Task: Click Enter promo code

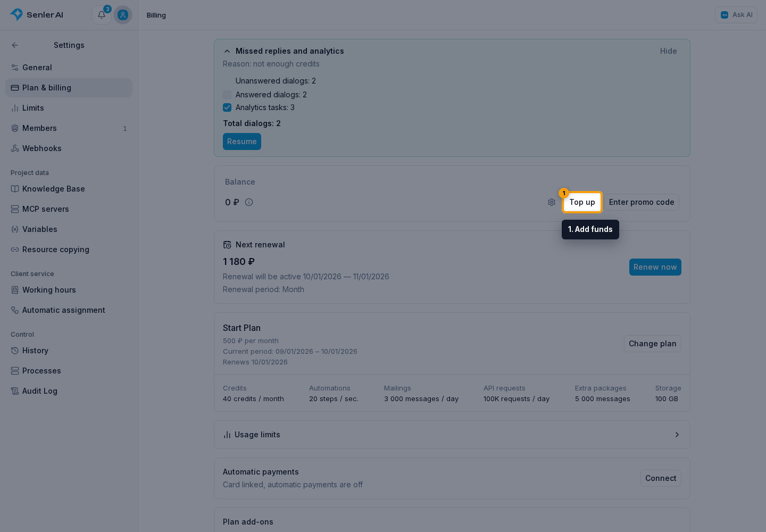Action: (642, 202)
